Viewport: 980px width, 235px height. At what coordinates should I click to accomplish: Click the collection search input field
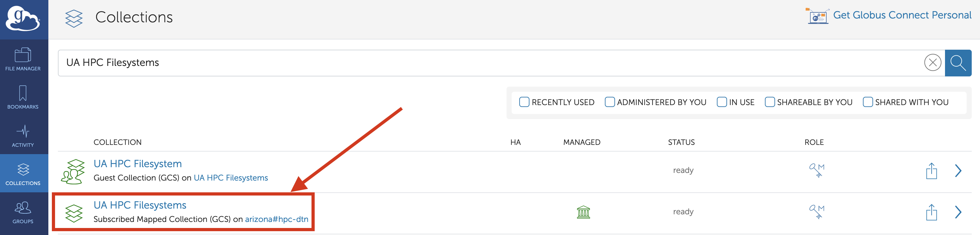point(491,63)
